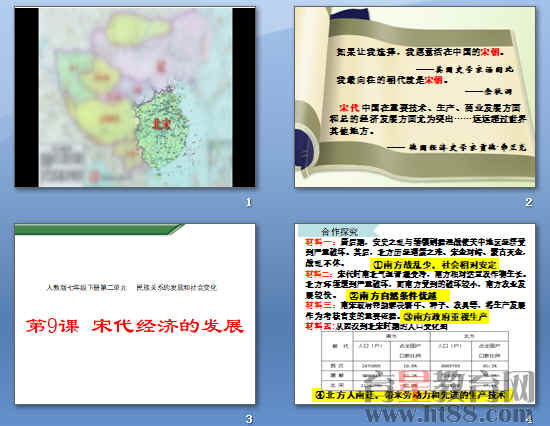Select slide 4 合作探究 thumbnail
The width and height of the screenshot is (550, 426).
coord(415,314)
